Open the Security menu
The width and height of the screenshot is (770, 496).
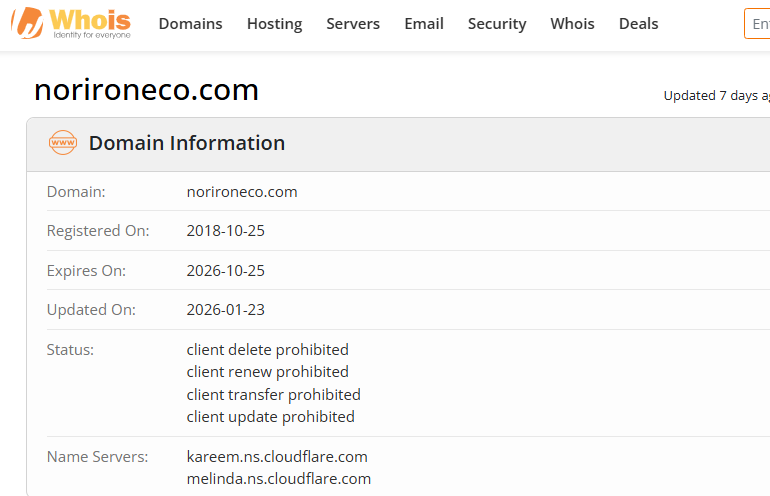[497, 24]
